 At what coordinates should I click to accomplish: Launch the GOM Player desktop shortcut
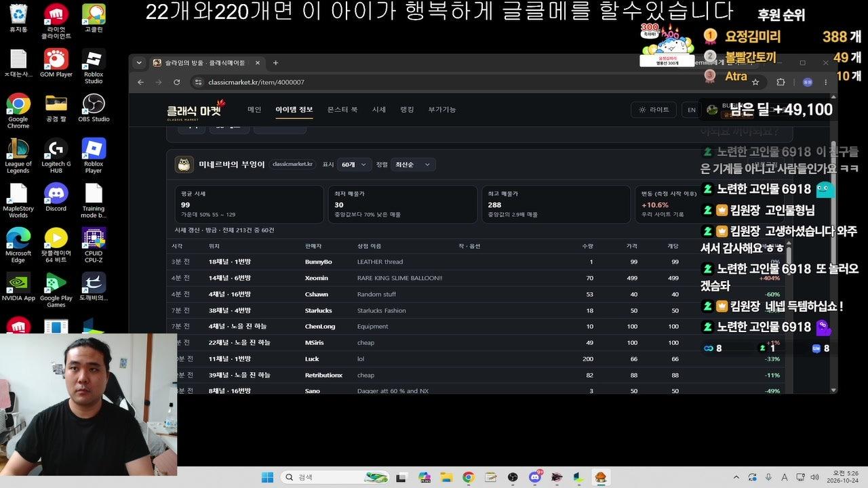(56, 63)
